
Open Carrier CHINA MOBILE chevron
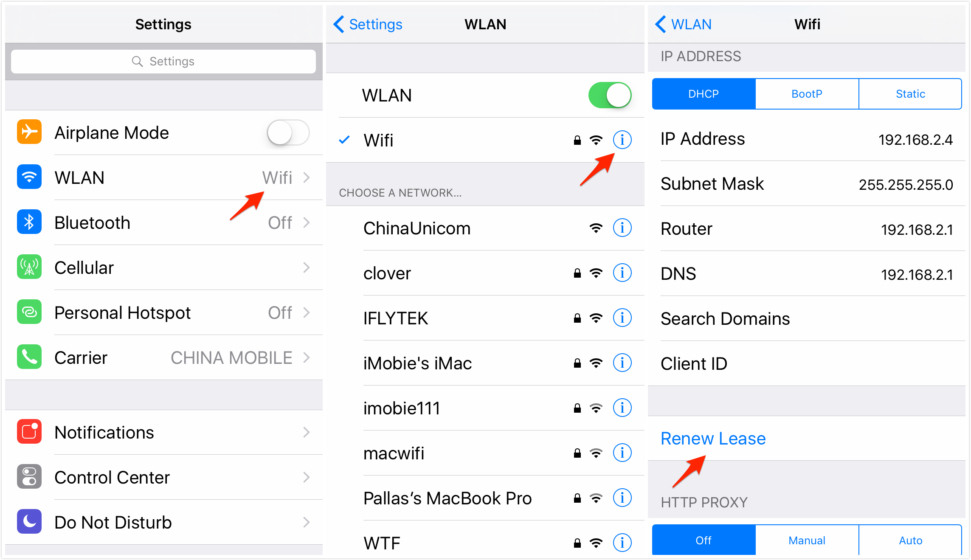pyautogui.click(x=307, y=357)
